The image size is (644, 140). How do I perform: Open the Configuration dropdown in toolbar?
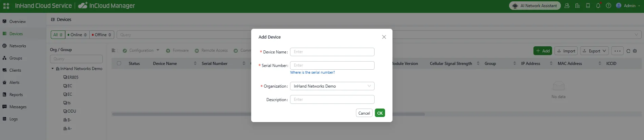(x=141, y=50)
